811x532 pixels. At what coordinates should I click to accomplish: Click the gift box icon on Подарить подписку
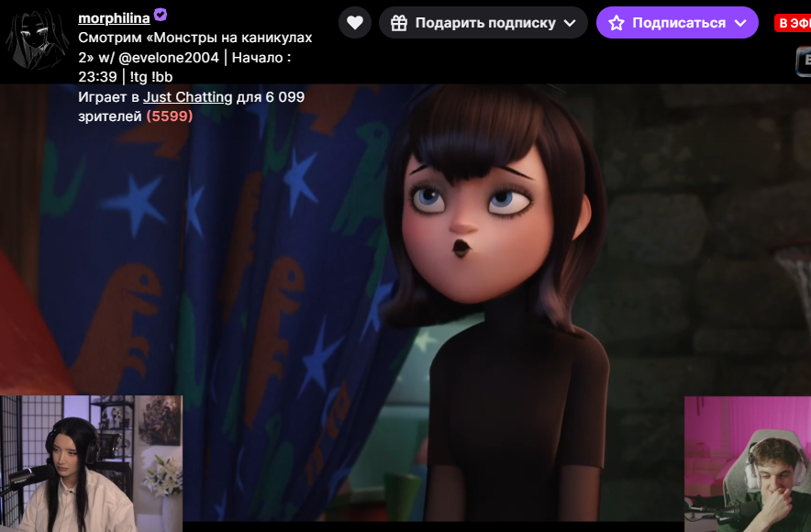coord(399,23)
